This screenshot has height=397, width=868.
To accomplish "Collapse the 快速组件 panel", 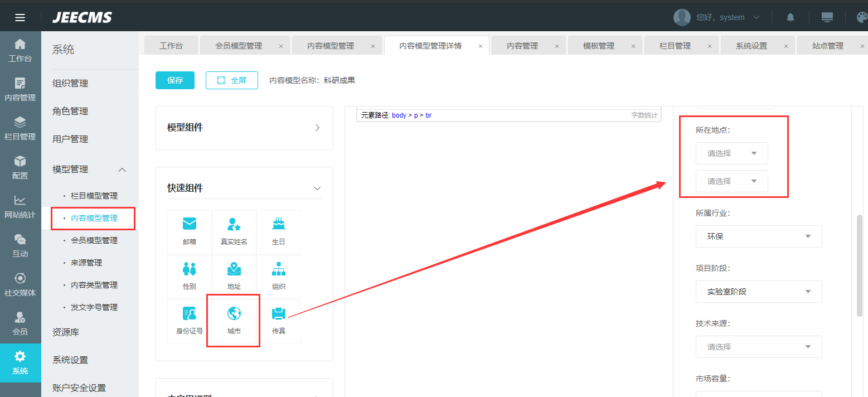I will point(317,188).
